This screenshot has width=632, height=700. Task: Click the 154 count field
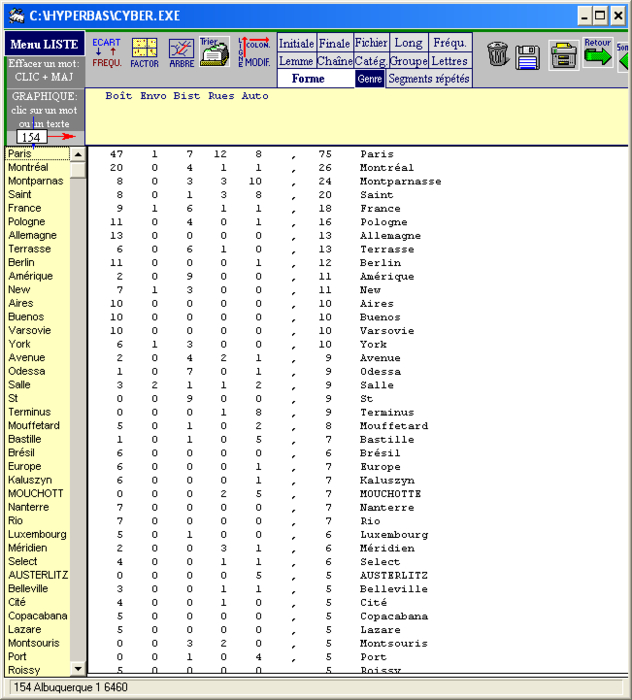pos(31,137)
